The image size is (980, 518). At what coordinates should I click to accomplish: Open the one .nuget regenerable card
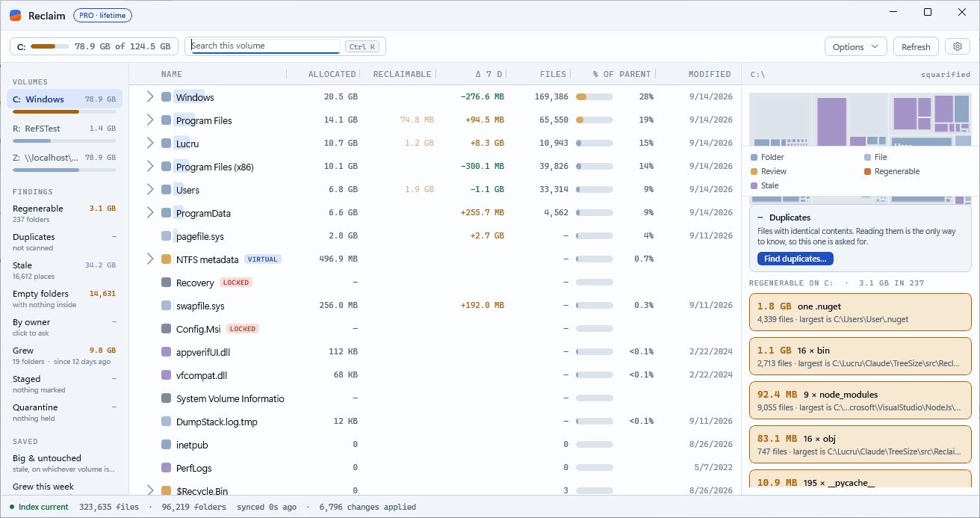[860, 312]
